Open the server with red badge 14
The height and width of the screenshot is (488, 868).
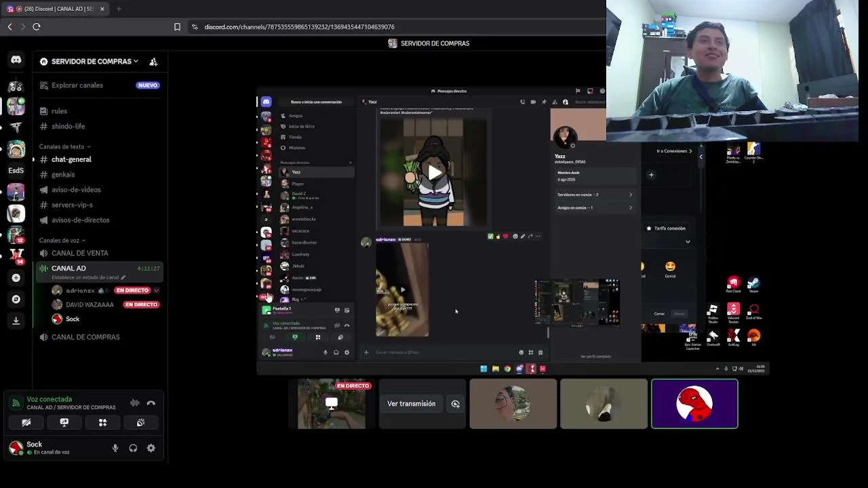pyautogui.click(x=16, y=256)
